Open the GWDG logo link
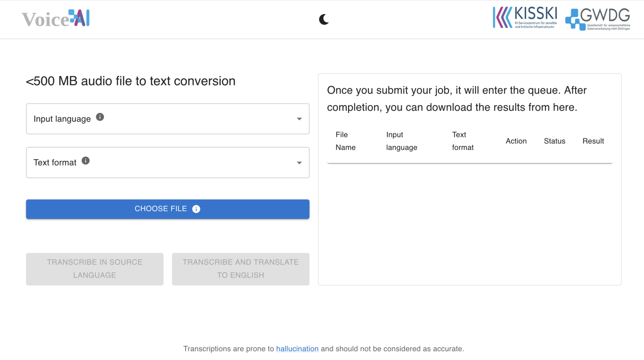 click(x=598, y=19)
